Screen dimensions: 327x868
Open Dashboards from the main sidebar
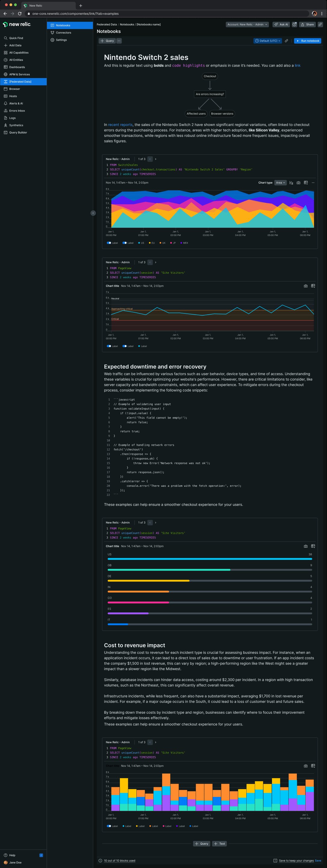(x=23, y=67)
